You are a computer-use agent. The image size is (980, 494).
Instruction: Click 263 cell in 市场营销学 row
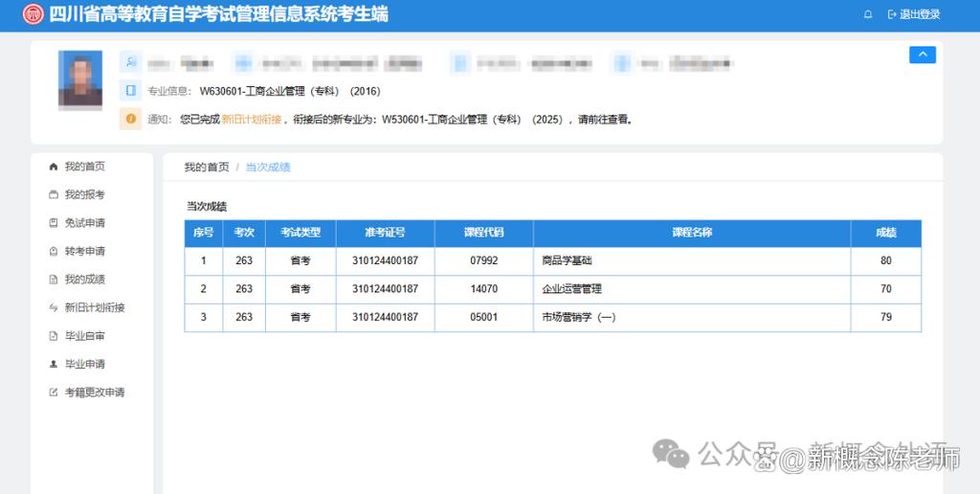(x=244, y=317)
